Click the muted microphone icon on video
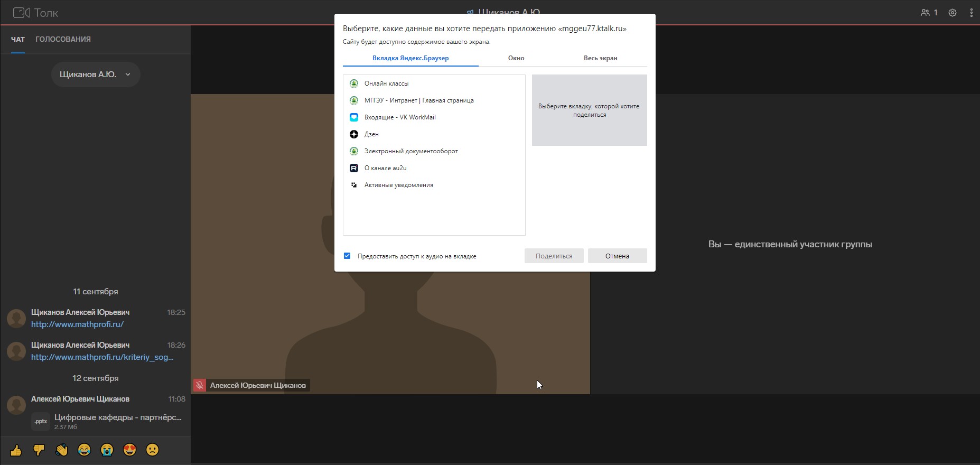Screen dimensions: 980x465 (x=199, y=385)
